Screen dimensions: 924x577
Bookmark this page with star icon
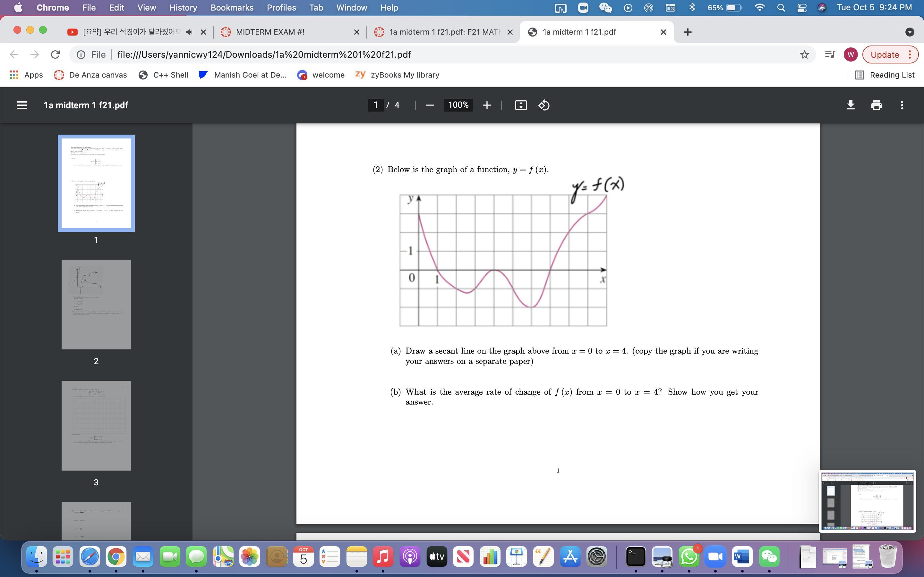(804, 54)
